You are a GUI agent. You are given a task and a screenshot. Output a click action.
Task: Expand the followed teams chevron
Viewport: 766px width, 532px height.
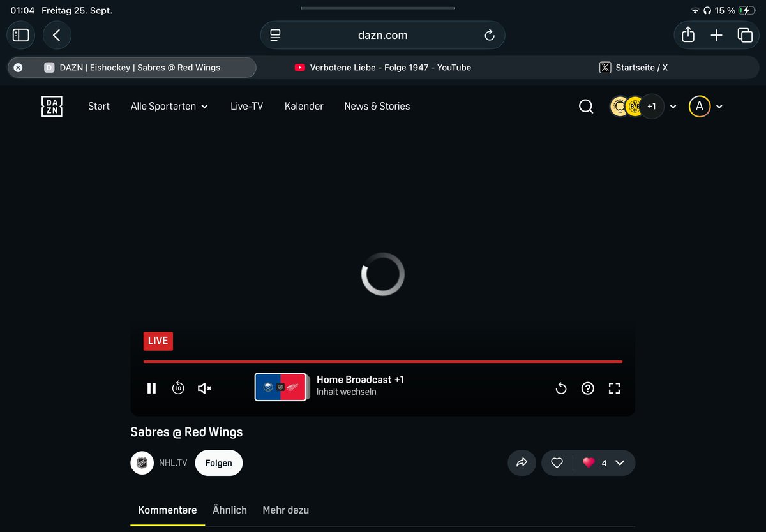click(673, 107)
